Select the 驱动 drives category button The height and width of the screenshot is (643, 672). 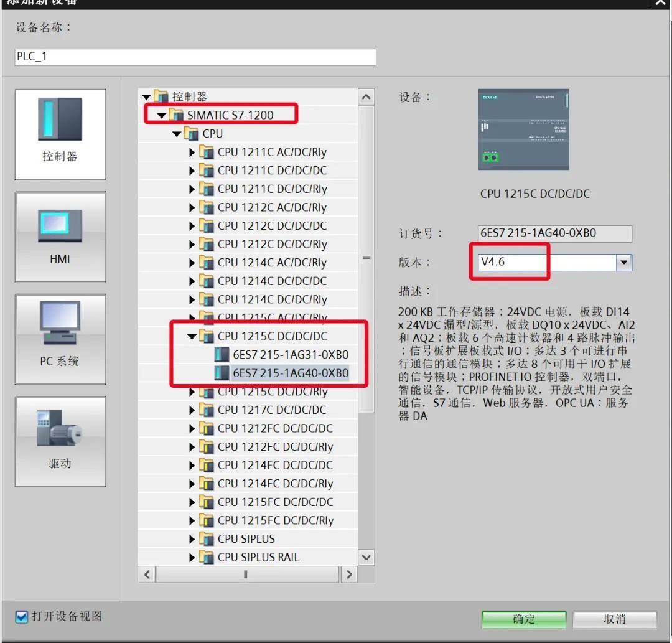[x=60, y=441]
